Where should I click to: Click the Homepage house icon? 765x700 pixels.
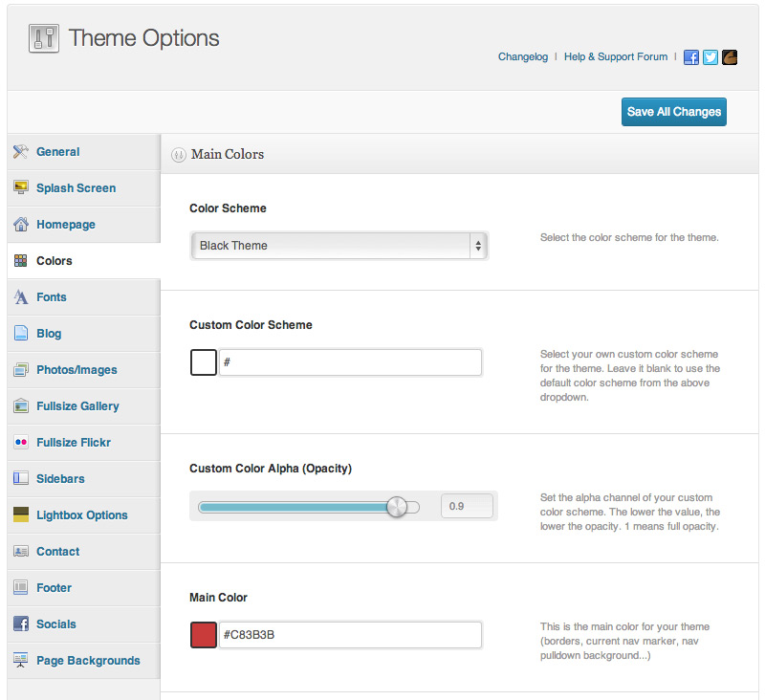[x=20, y=225]
